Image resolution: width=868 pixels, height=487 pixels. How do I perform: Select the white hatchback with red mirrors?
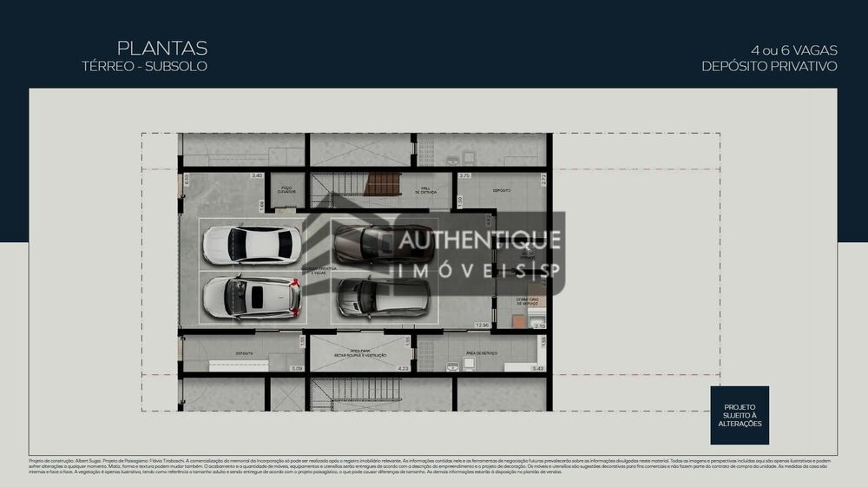coord(252,298)
